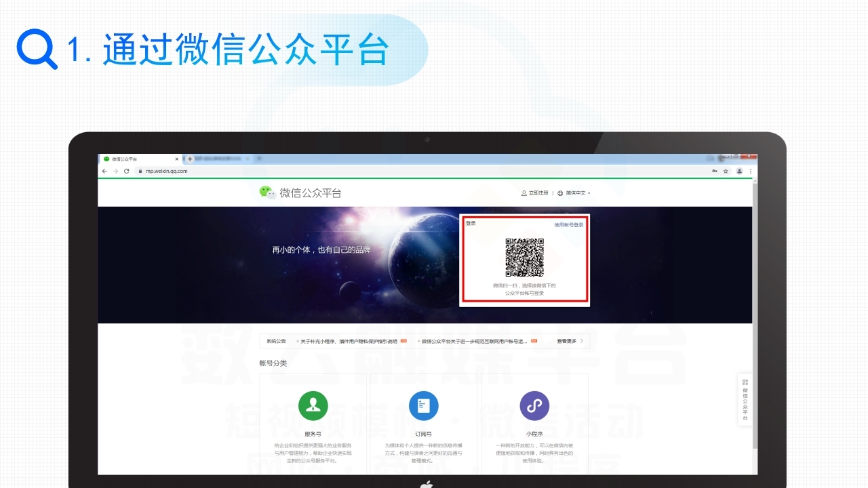Viewport: 868px width, 488px height.
Task: Click the slogan 再小的个体，也有自己的品牌
Action: tap(321, 250)
